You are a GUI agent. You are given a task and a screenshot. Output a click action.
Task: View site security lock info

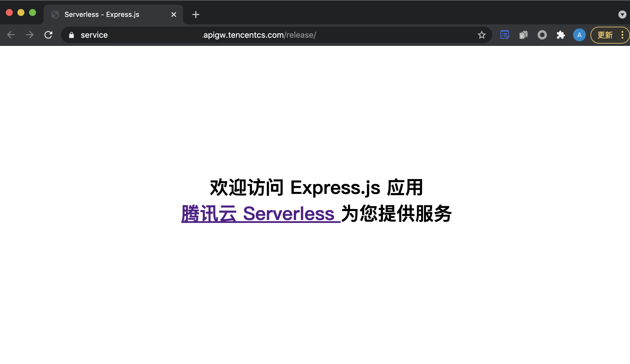click(71, 35)
